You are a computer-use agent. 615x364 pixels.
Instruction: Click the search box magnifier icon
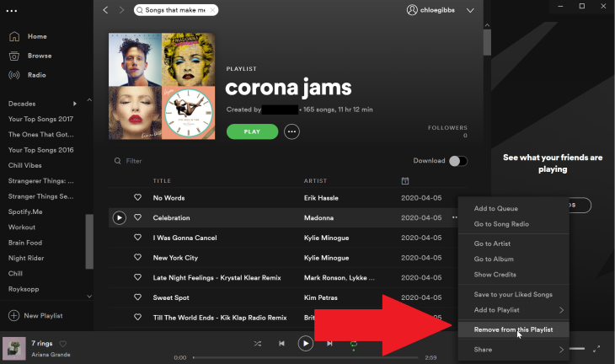(140, 10)
